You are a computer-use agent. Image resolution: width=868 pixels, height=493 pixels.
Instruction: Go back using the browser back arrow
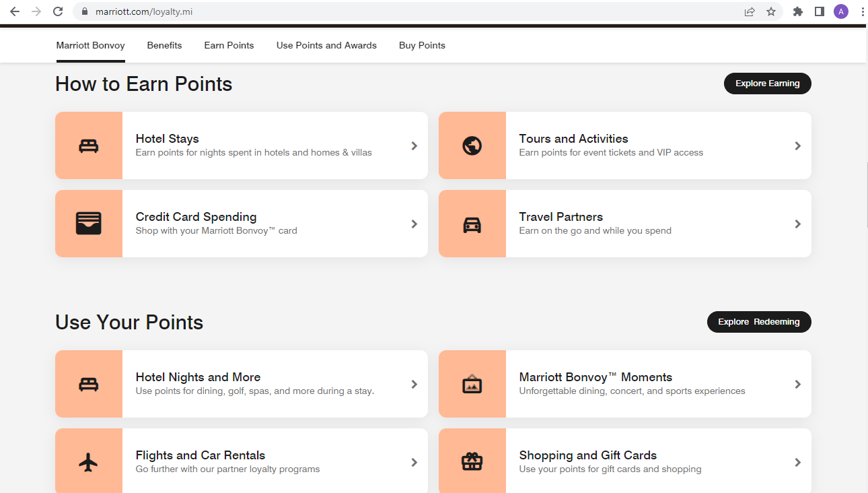coord(15,11)
